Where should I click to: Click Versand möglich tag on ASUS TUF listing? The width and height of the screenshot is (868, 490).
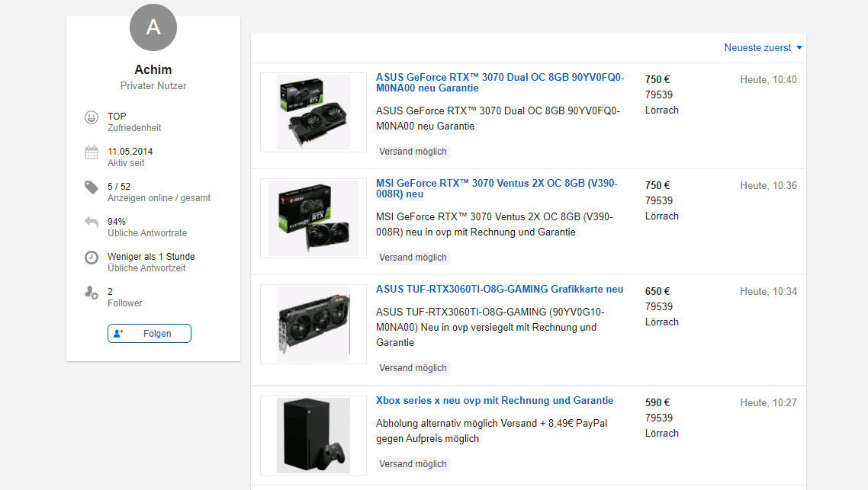pos(413,368)
